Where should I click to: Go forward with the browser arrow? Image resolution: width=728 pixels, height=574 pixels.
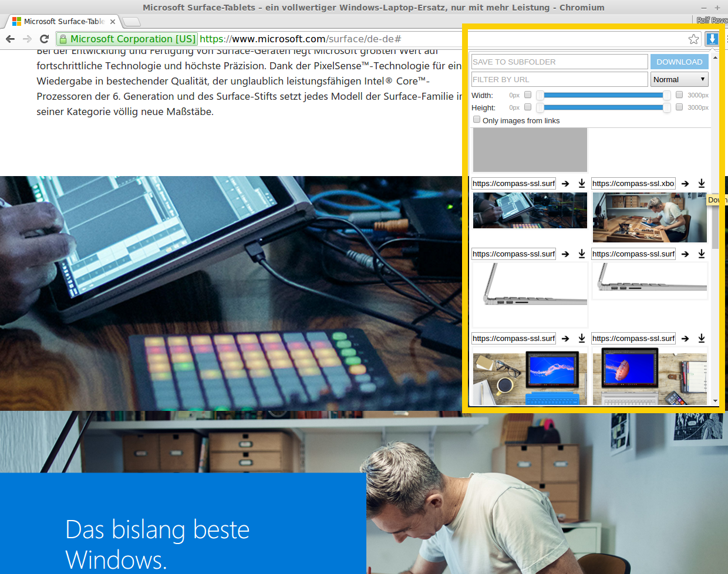(x=27, y=39)
